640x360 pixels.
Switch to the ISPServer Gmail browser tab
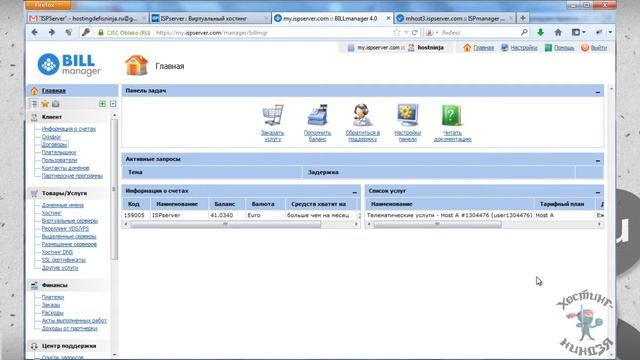[88, 18]
